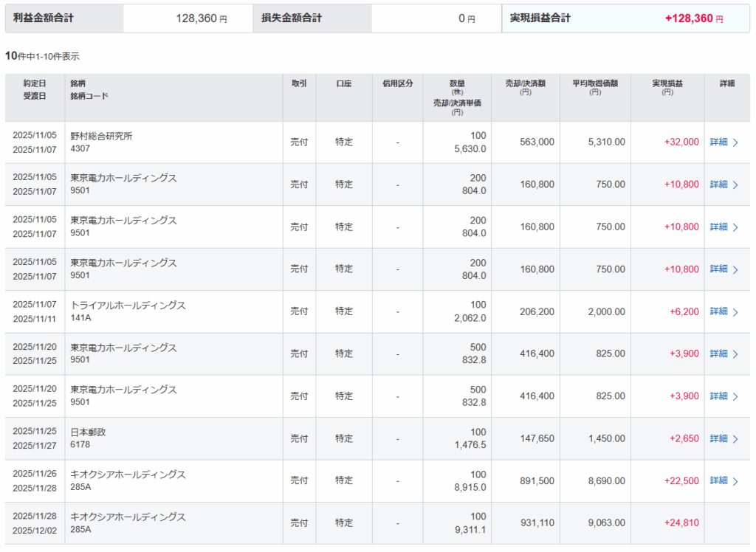The width and height of the screenshot is (756, 552).
Task: Click the 売却/決済額 column header
Action: coord(525,88)
